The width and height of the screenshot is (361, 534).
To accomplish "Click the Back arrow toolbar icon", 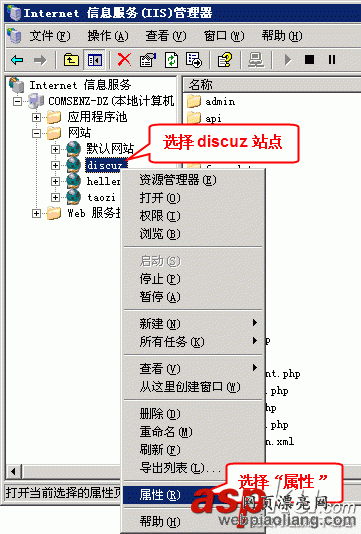I will [17, 60].
